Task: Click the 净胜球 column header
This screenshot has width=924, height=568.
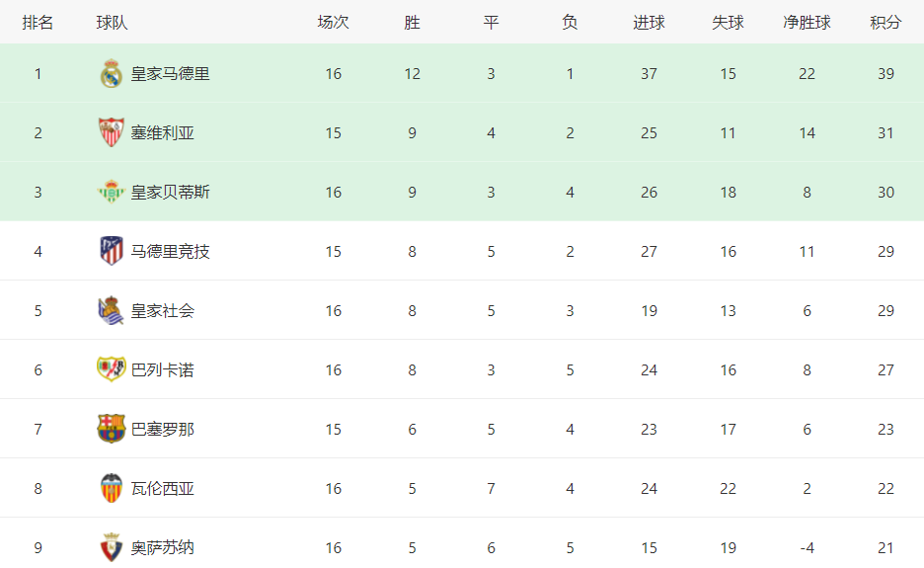Action: (x=807, y=23)
